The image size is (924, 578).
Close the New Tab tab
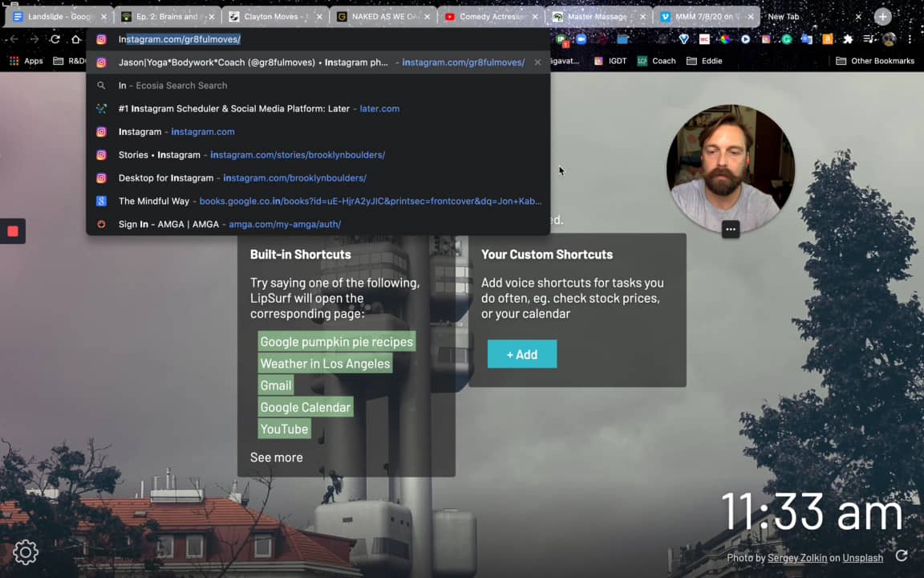click(x=858, y=17)
